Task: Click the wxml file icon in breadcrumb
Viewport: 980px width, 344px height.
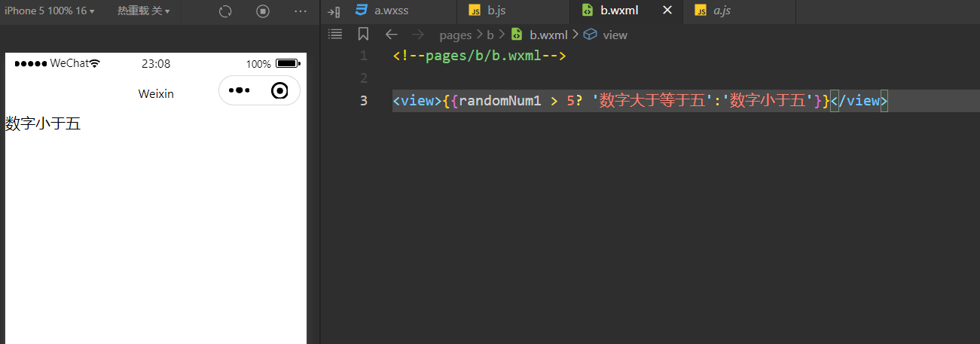Action: (517, 34)
